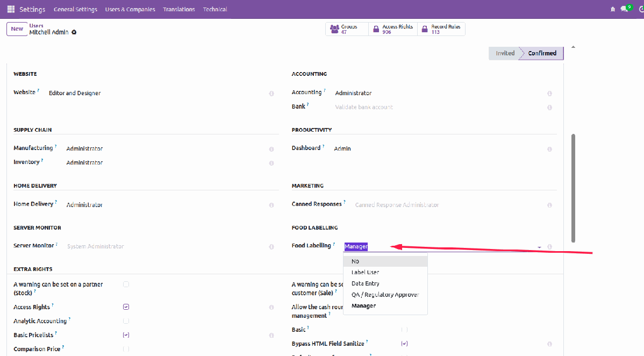Image resolution: width=644 pixels, height=356 pixels.
Task: Open the gear actions menu beside Mitchell Admin
Action: (x=74, y=32)
